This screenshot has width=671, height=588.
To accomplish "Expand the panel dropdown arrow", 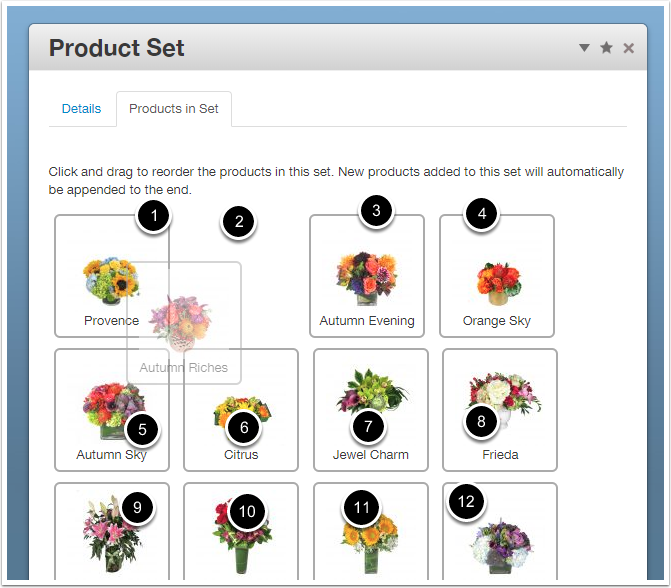I will coord(584,48).
